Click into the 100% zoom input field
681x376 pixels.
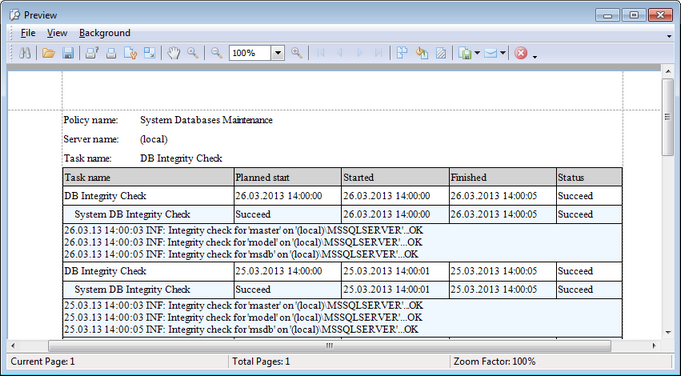click(x=250, y=53)
